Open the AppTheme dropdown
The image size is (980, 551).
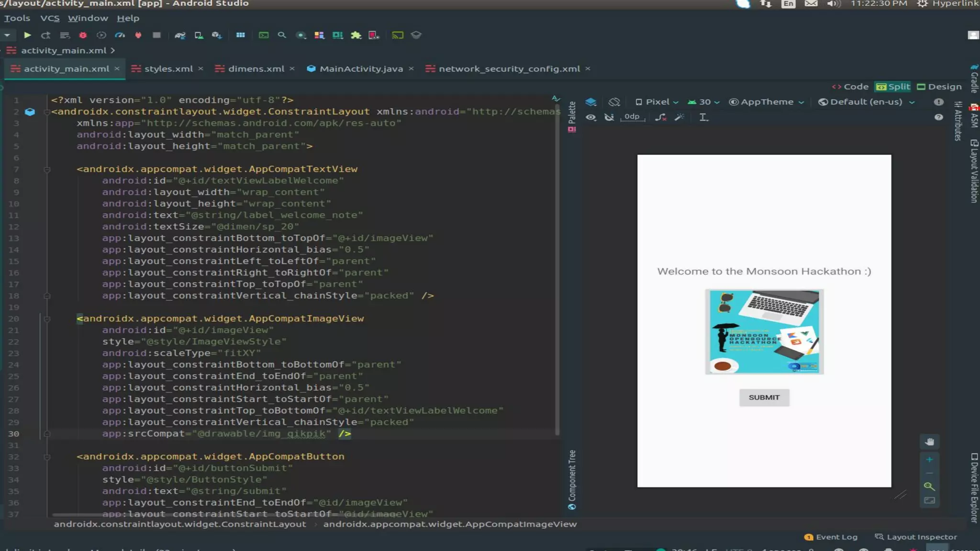tap(766, 102)
